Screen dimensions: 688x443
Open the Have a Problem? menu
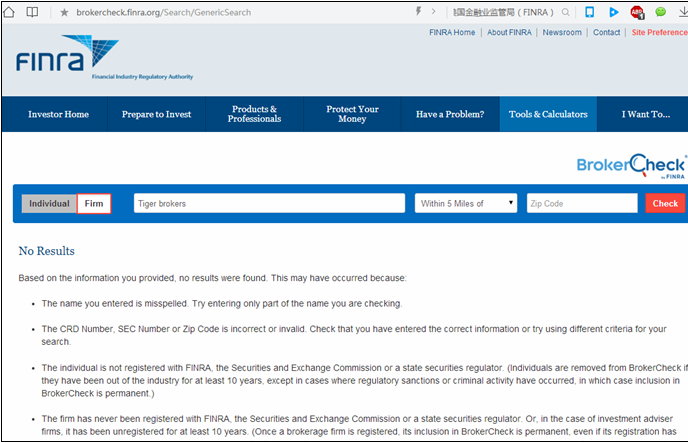450,114
